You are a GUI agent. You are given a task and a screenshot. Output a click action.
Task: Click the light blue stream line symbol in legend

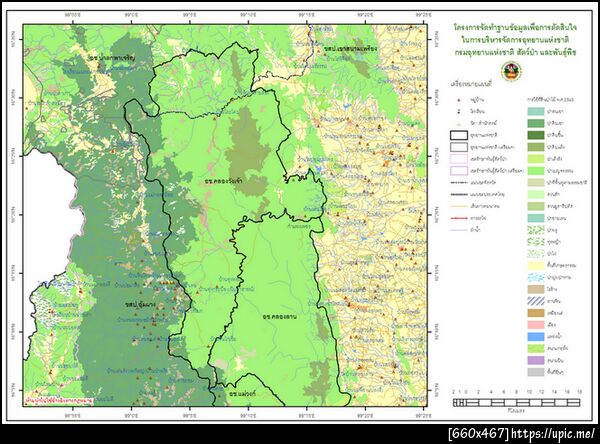459,230
